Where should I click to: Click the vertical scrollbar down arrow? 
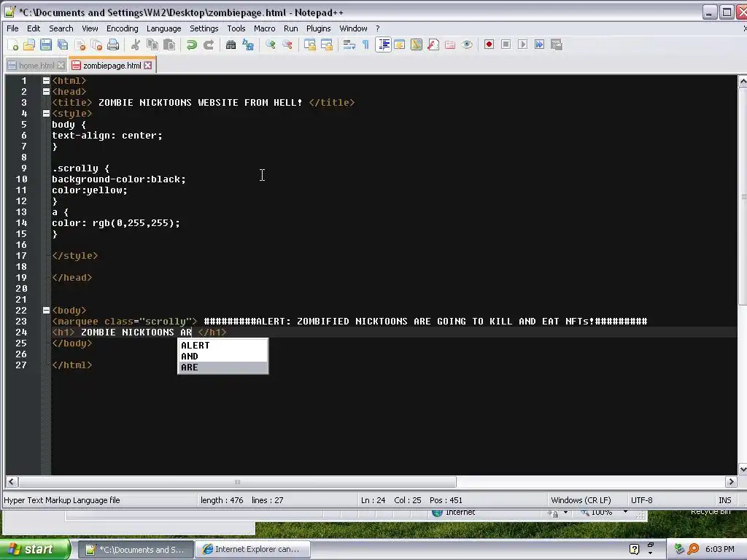[743, 470]
